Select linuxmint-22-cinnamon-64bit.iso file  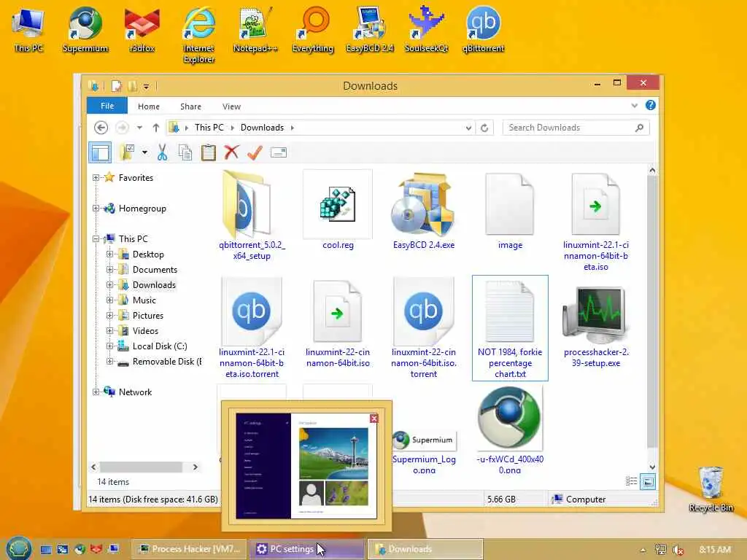point(338,323)
